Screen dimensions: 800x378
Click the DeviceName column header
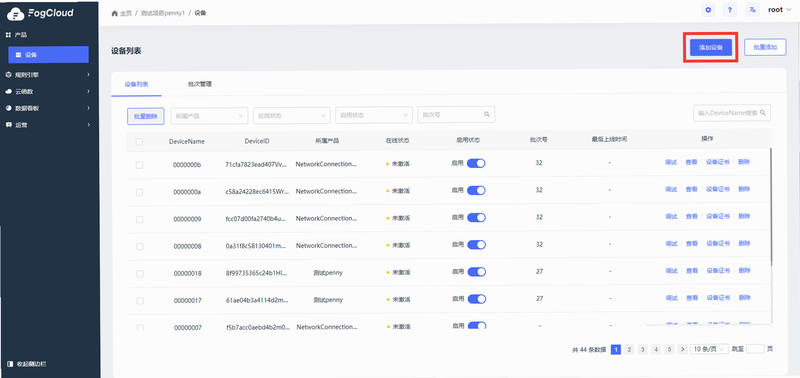coord(187,141)
